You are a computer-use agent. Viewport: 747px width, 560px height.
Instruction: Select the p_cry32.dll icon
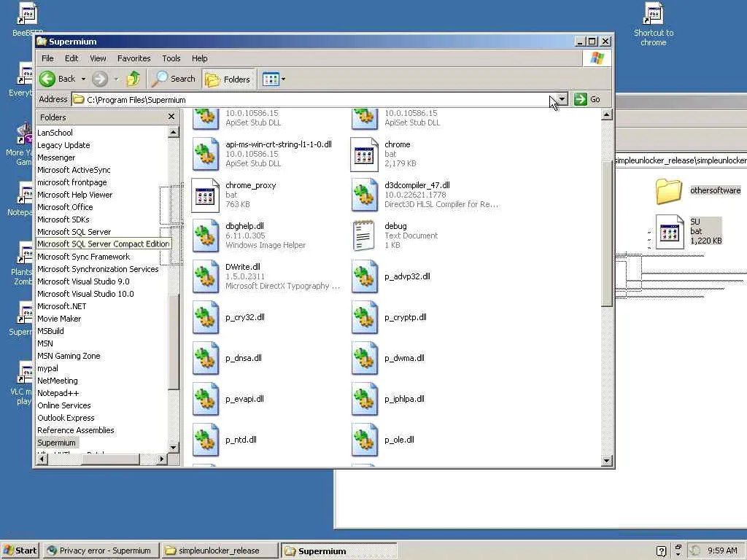[x=205, y=318]
